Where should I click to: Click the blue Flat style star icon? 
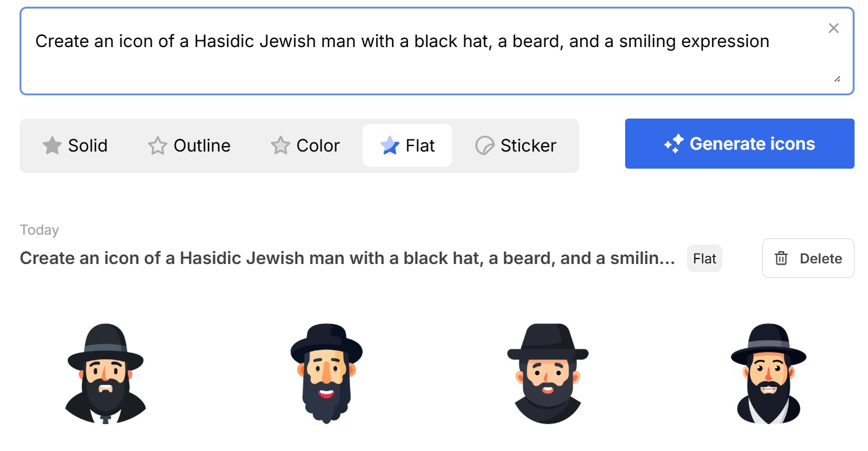[x=390, y=145]
